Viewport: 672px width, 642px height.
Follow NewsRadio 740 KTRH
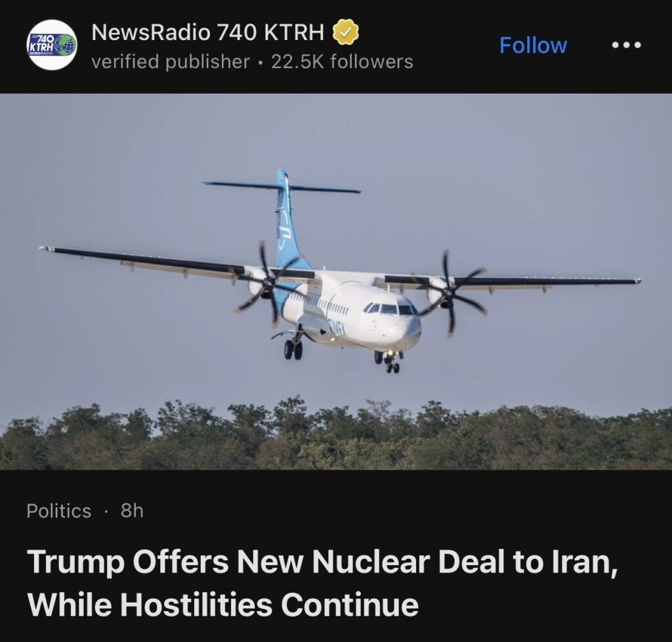pos(533,45)
